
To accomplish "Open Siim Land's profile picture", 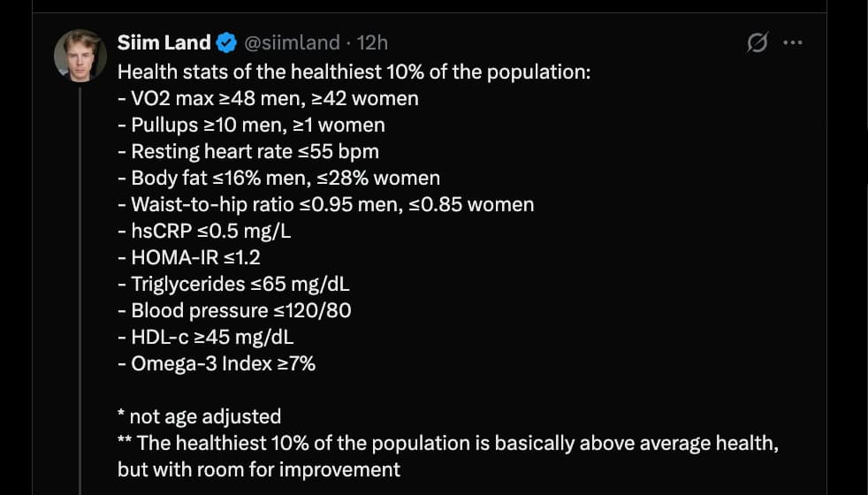I will pyautogui.click(x=80, y=56).
